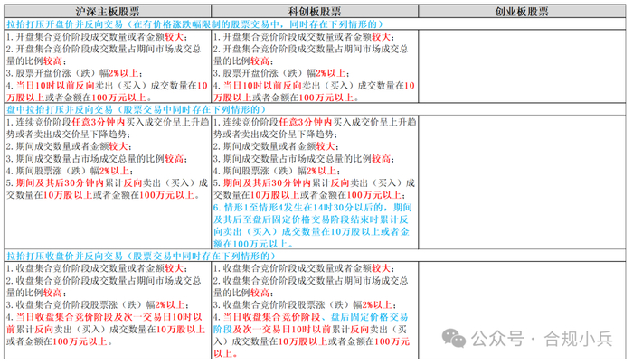Select the section title 拉抬打压开盘价并反向交易
The width and height of the screenshot is (633, 364).
(x=64, y=24)
